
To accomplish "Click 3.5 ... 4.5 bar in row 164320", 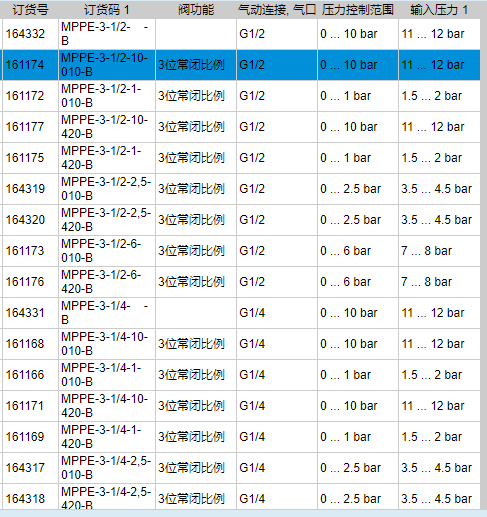I will tap(437, 220).
